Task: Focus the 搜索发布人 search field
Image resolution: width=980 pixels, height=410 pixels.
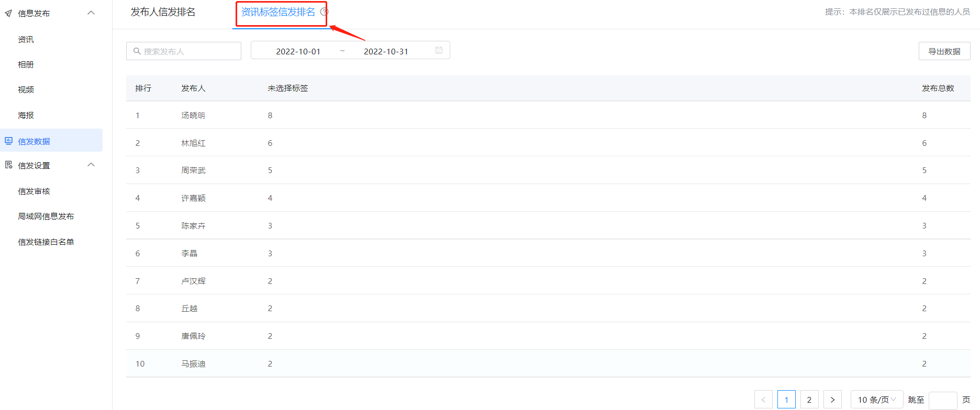Action: (184, 51)
